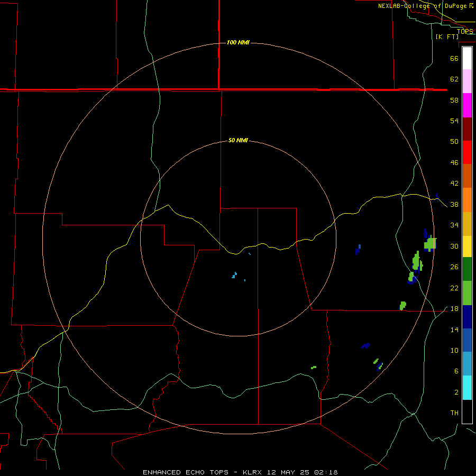Select the navy blue legend swatch
Image resolution: width=476 pixels, height=476 pixels.
[467, 317]
